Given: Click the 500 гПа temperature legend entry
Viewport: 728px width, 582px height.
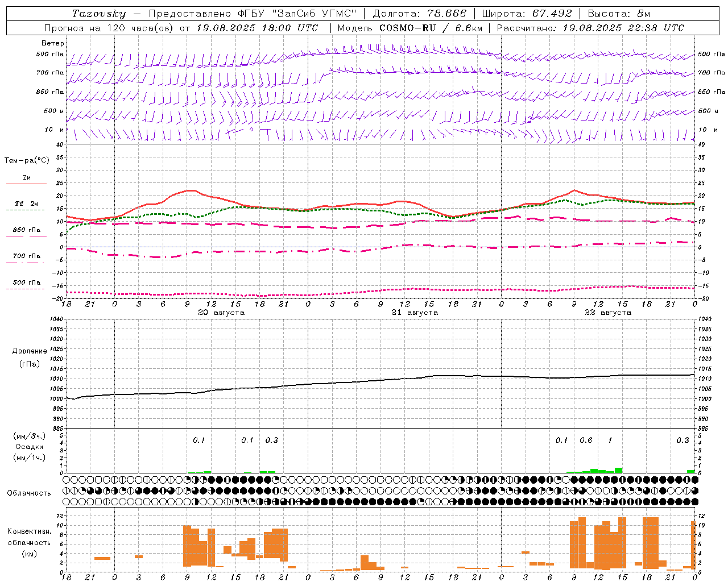Looking at the screenshot, I should point(26,285).
